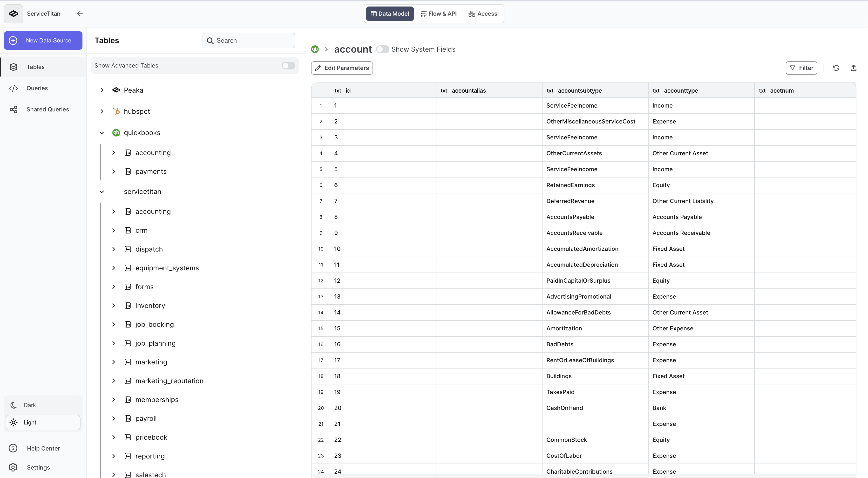Screen dimensions: 868x478
Task: Expand the payments table under quickbooks
Action: tap(114, 171)
